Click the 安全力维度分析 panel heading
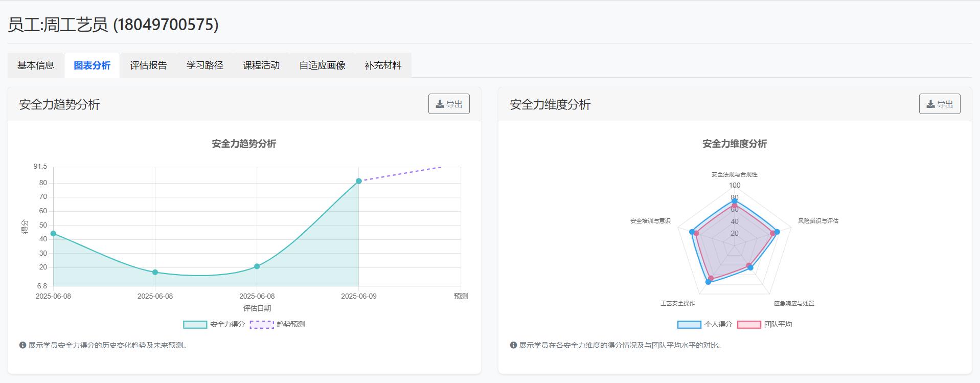The image size is (980, 383). pos(550,104)
